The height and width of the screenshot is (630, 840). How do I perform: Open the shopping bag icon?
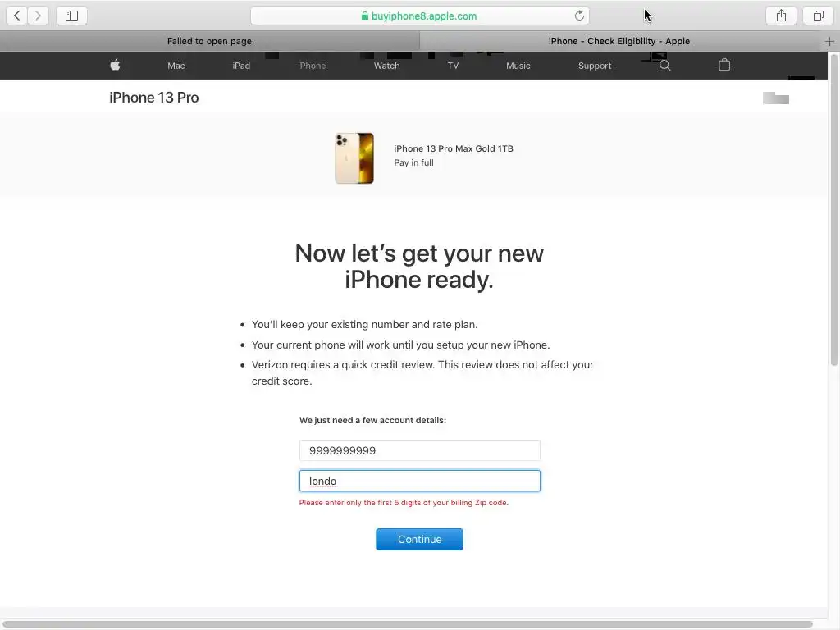click(x=724, y=66)
